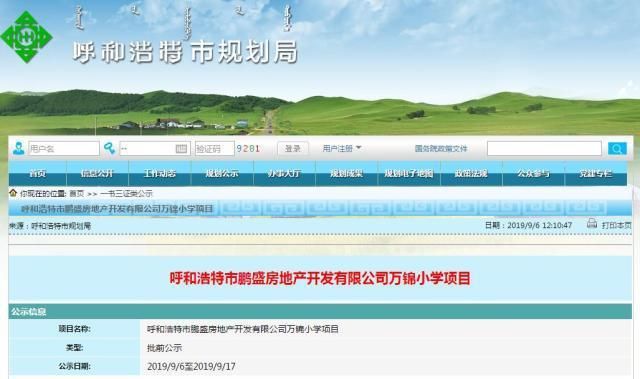Image resolution: width=640 pixels, height=379 pixels.
Task: Click the date text 2019/9/6 12:10:47
Action: [x=540, y=225]
